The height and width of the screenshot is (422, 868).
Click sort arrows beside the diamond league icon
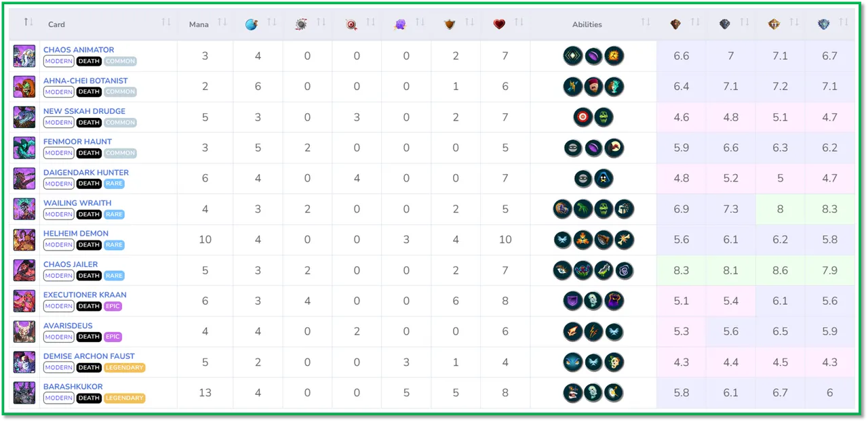(844, 23)
